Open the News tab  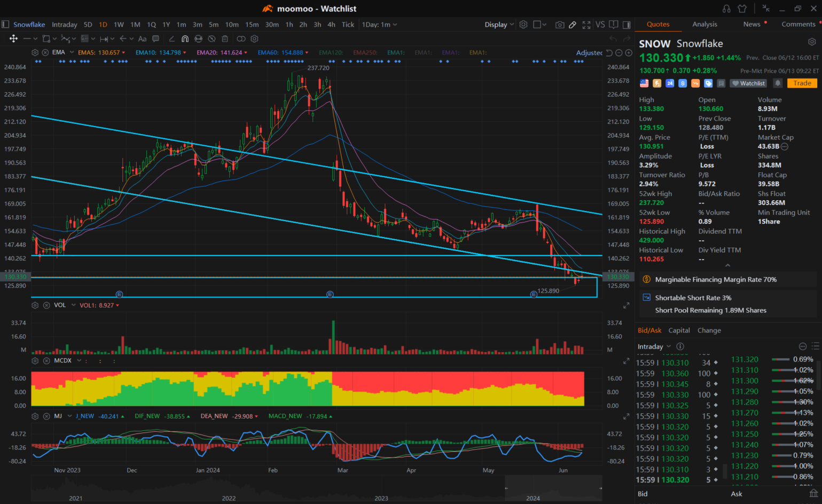751,24
